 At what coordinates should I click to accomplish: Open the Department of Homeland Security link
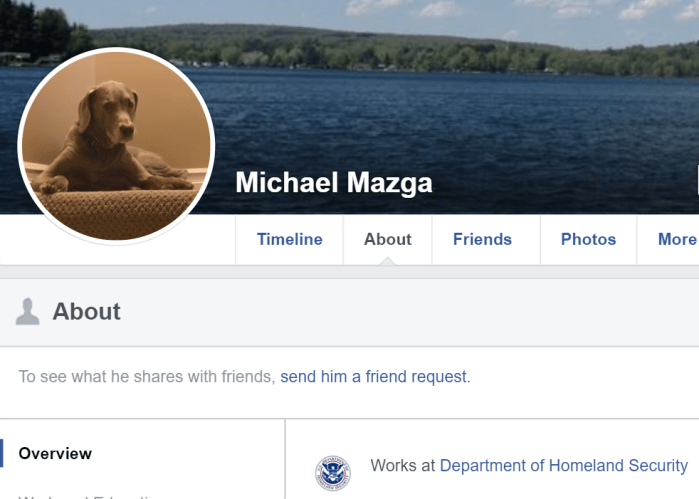click(564, 465)
